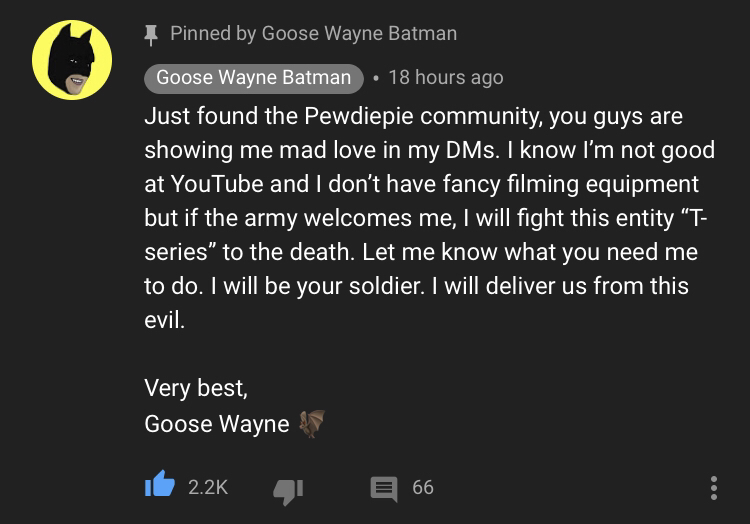This screenshot has width=750, height=524.
Task: Click the word YouTube in the comment
Action: click(217, 184)
